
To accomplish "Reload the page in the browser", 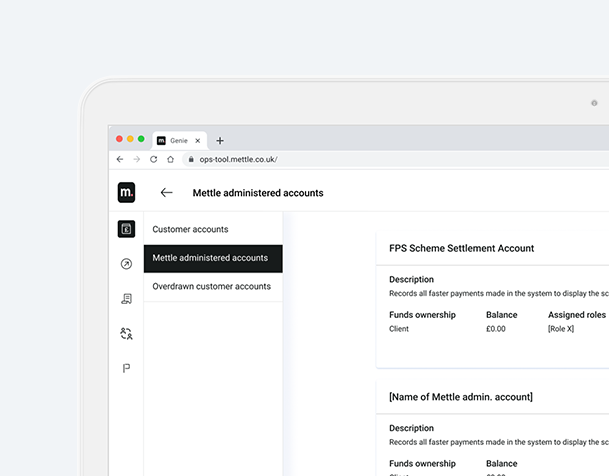I will point(153,159).
